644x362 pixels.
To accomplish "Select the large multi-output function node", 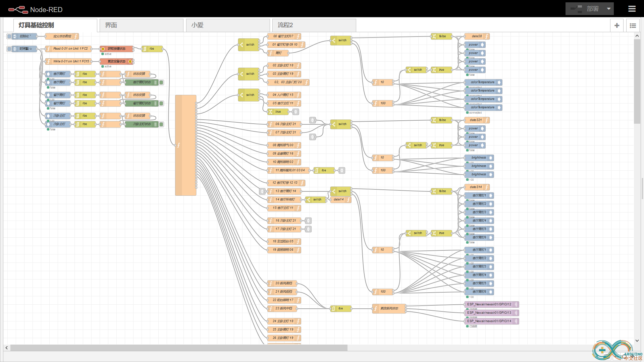I will pos(185,145).
